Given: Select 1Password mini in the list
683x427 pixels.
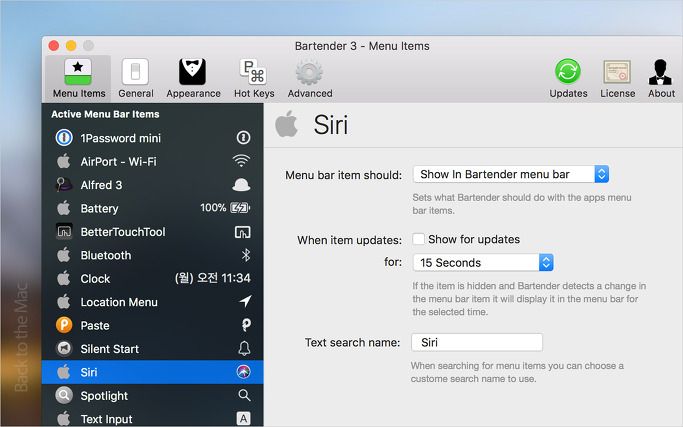Looking at the screenshot, I should pyautogui.click(x=152, y=138).
